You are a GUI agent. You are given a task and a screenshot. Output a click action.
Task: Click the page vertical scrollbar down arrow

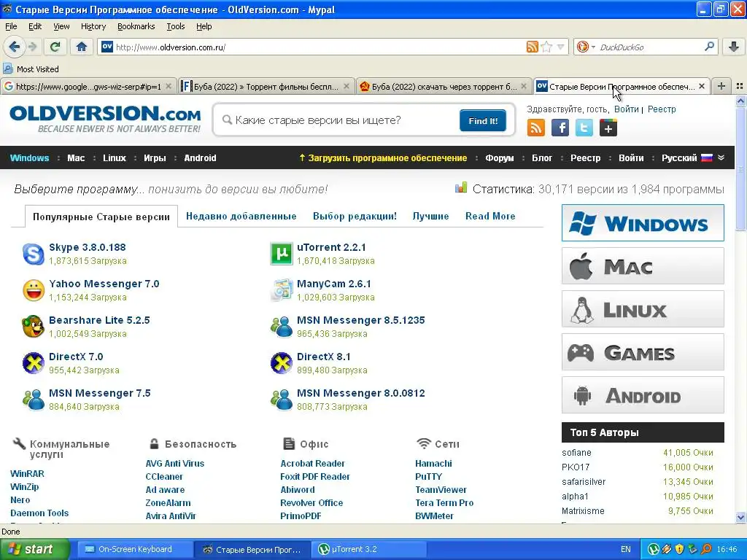741,518
